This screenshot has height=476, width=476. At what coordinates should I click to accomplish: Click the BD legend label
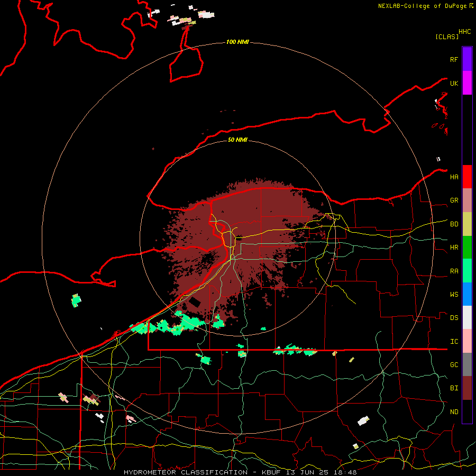coord(454,224)
